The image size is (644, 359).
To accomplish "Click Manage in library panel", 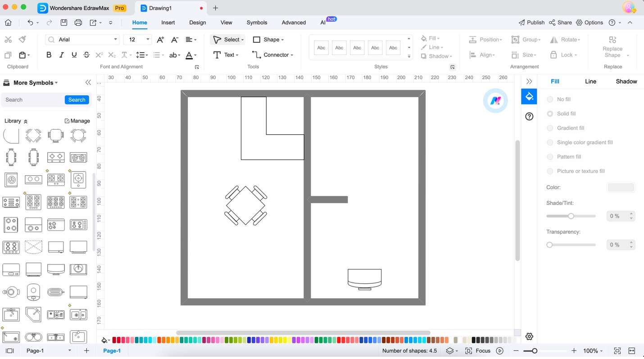I will (x=77, y=121).
